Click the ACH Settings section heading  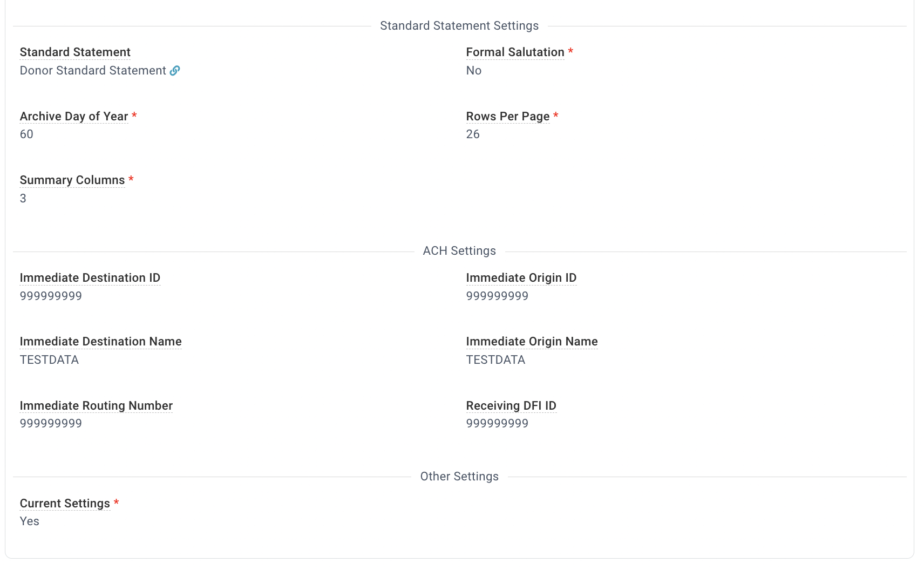pos(459,251)
